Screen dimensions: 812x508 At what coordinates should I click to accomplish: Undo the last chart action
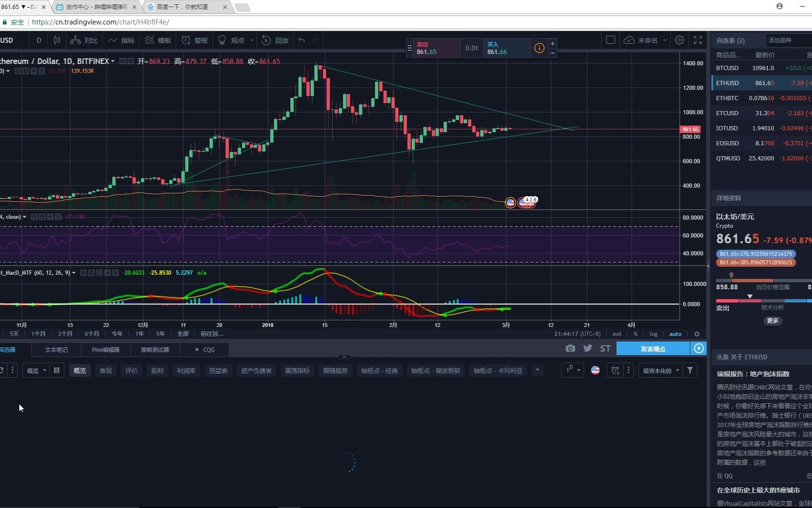pyautogui.click(x=302, y=40)
